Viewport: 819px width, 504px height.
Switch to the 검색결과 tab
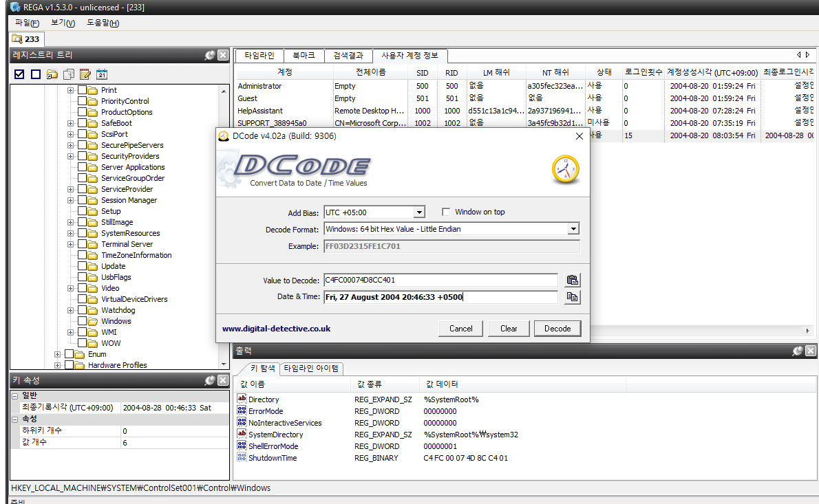[x=348, y=55]
